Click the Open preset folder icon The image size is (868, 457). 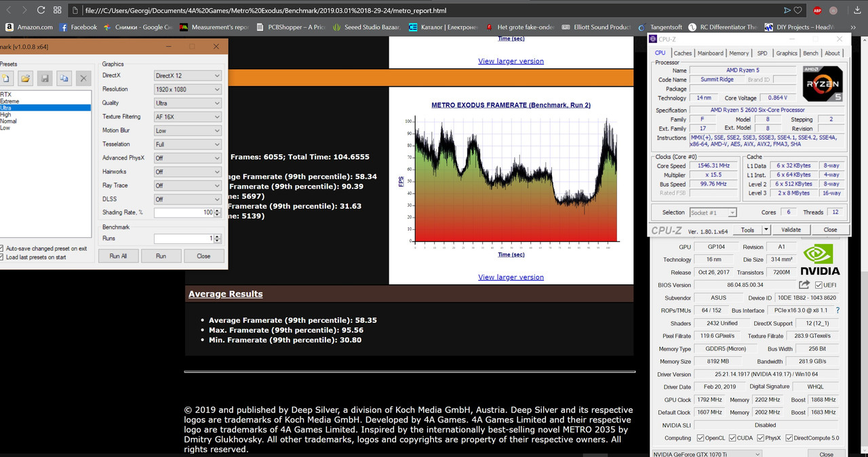coord(24,79)
